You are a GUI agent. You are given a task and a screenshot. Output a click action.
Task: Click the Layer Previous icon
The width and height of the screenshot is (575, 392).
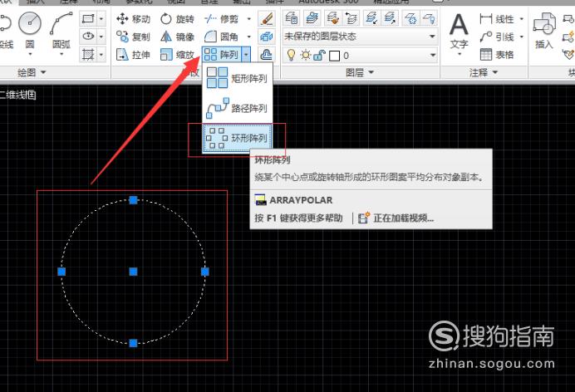point(351,18)
